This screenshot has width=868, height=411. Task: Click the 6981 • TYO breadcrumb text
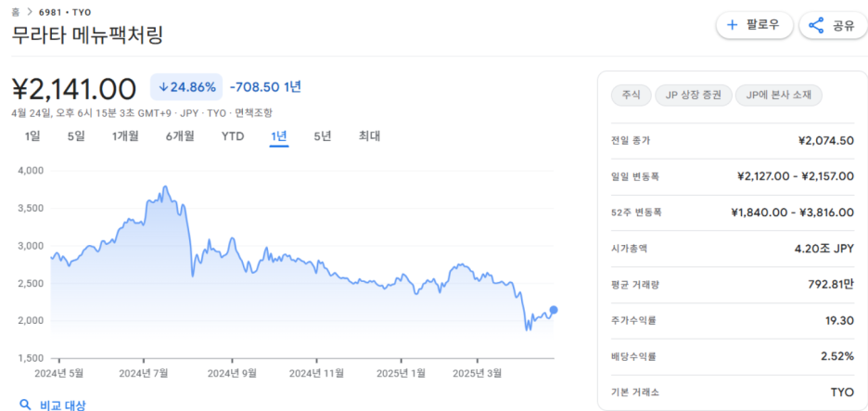click(x=65, y=12)
